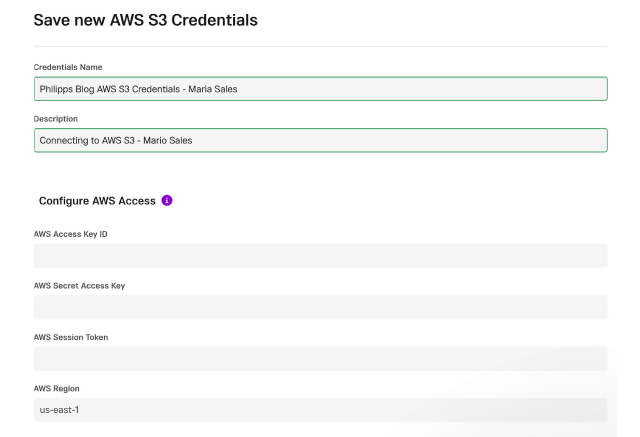Click the AWS Region label
This screenshot has width=640, height=437.
(56, 388)
